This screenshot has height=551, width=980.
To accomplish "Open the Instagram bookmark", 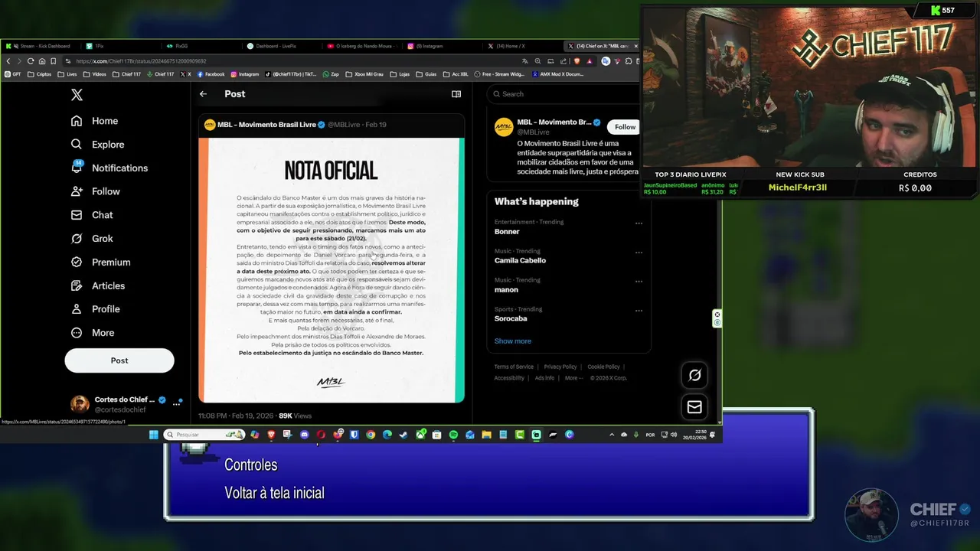I will tap(244, 74).
